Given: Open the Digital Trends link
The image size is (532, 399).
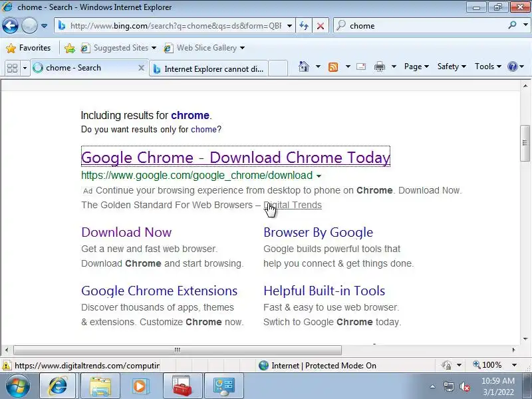Looking at the screenshot, I should 293,205.
